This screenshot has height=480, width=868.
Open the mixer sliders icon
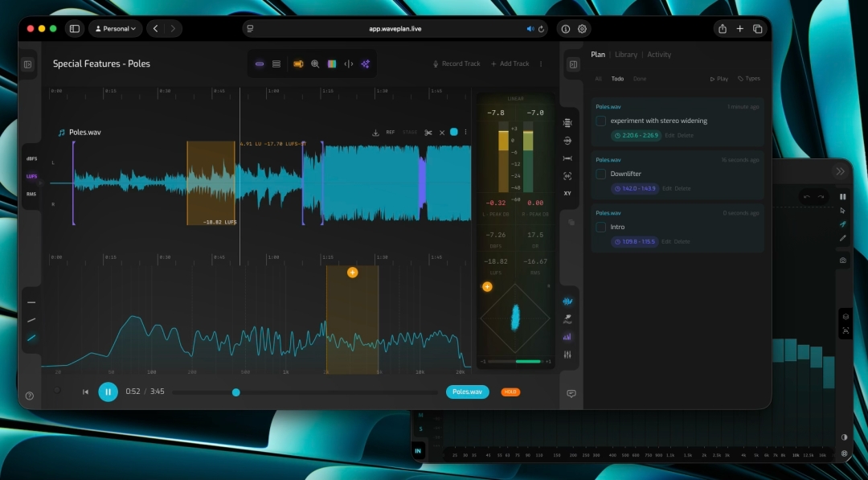567,355
